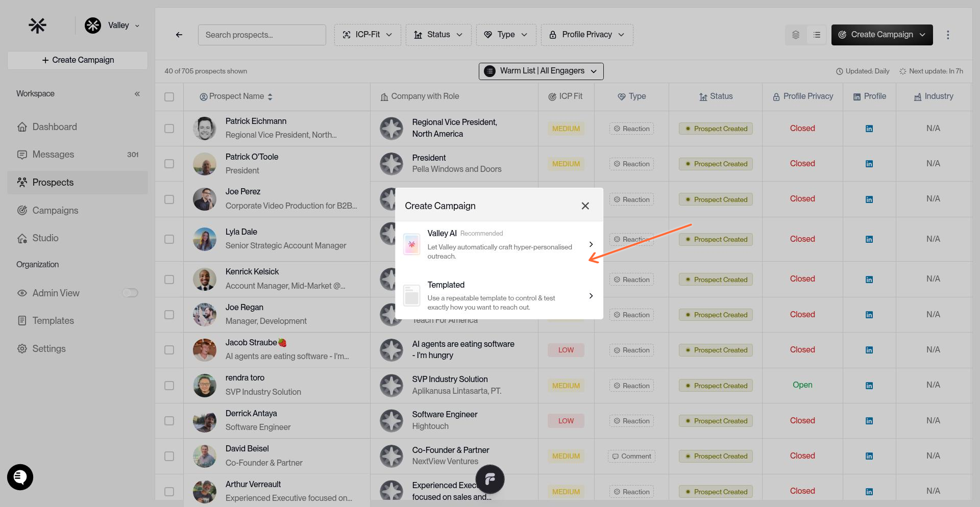Open the Valley workspace switcher dropdown

113,25
